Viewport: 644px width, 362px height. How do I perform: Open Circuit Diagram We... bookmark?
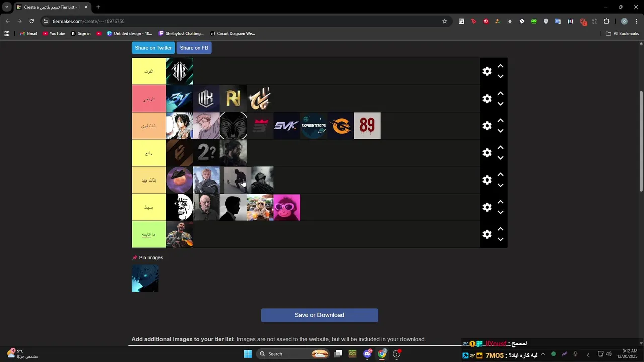[232, 34]
